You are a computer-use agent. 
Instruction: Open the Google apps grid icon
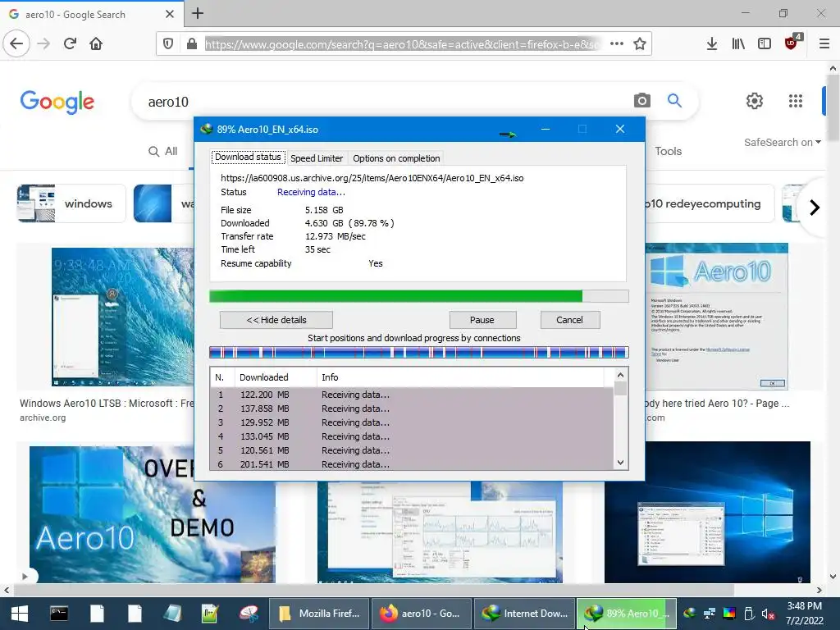click(x=796, y=101)
